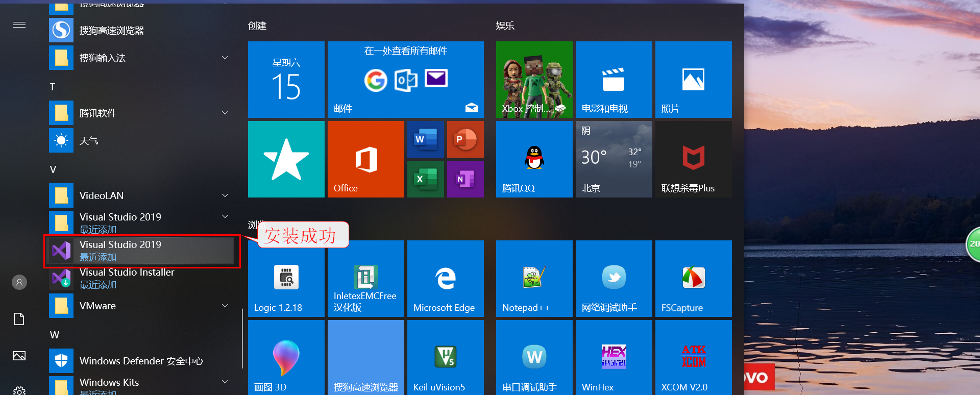Launch WinHex tile

point(614,357)
